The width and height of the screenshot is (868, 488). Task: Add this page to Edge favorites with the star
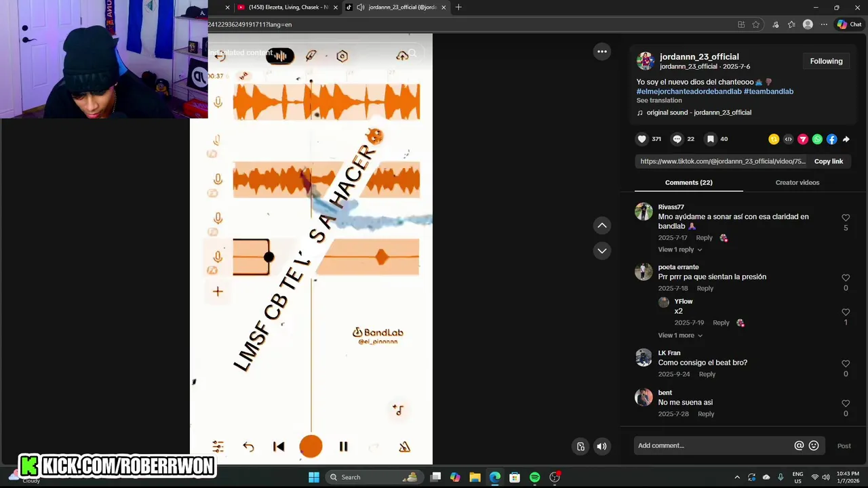[x=755, y=24]
